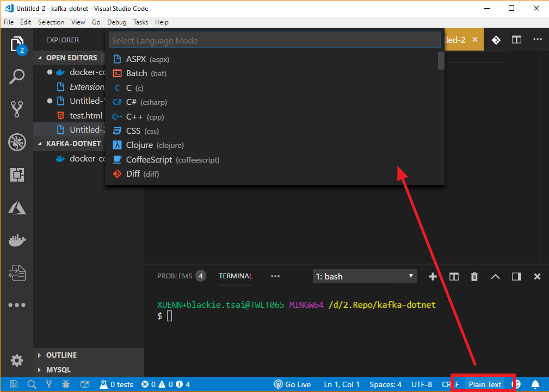Click the Select Language Mode input field

click(274, 39)
